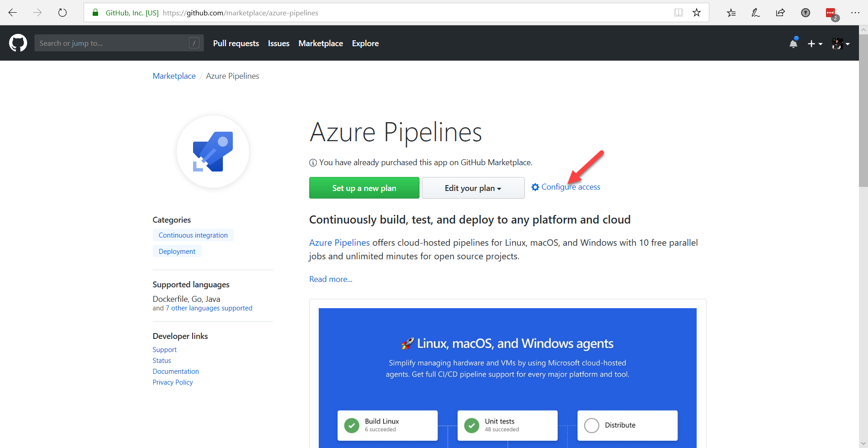
Task: Click the scrollbar down arrow
Action: (863, 443)
